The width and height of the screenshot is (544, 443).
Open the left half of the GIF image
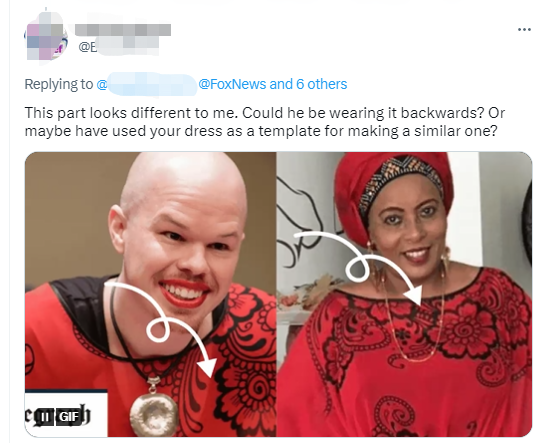point(151,294)
